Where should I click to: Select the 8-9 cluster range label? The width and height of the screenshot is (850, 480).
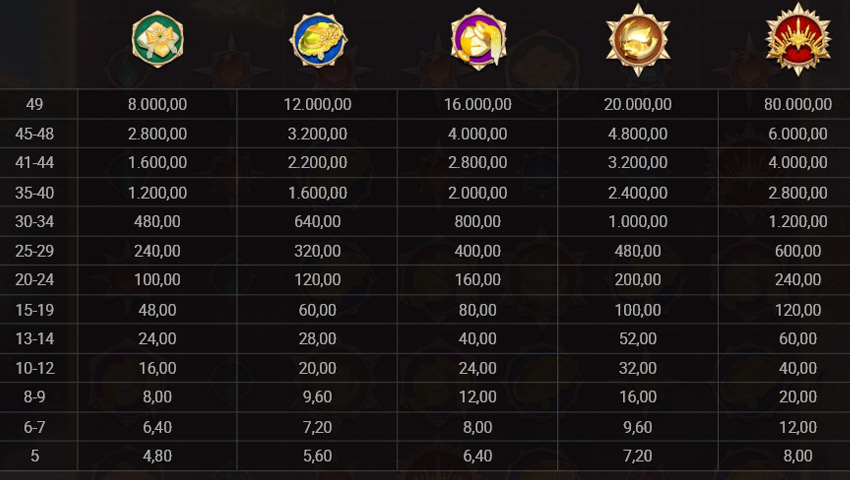tap(35, 397)
